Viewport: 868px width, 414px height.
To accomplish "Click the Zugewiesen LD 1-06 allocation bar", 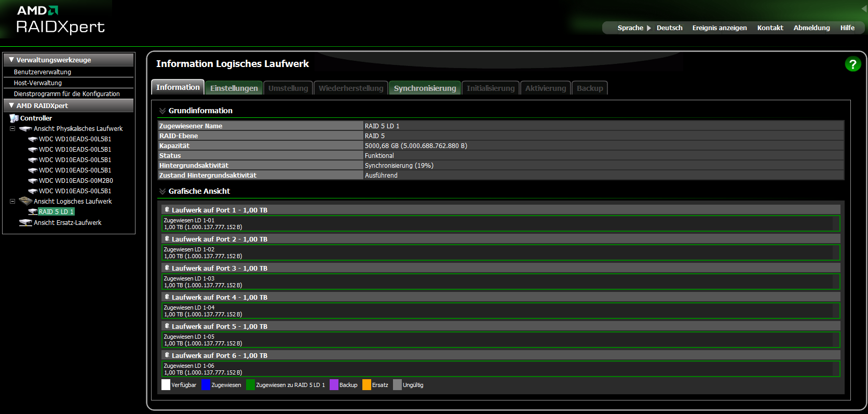I will (x=500, y=369).
